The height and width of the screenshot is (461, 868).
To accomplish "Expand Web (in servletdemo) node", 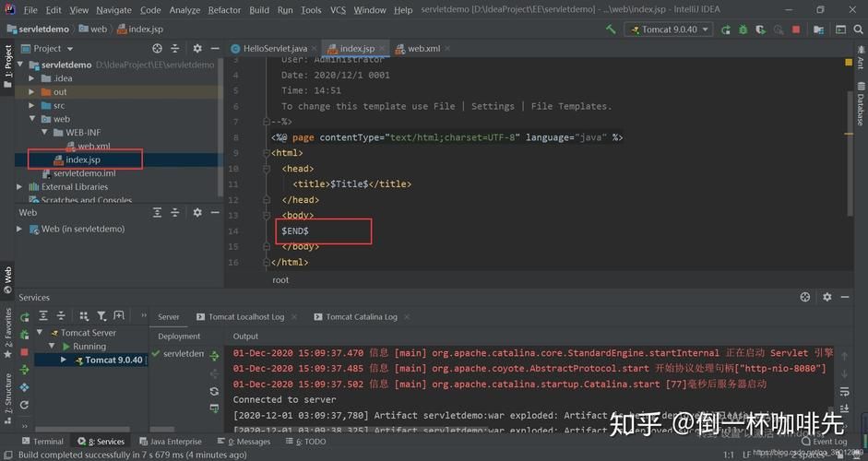I will (19, 229).
